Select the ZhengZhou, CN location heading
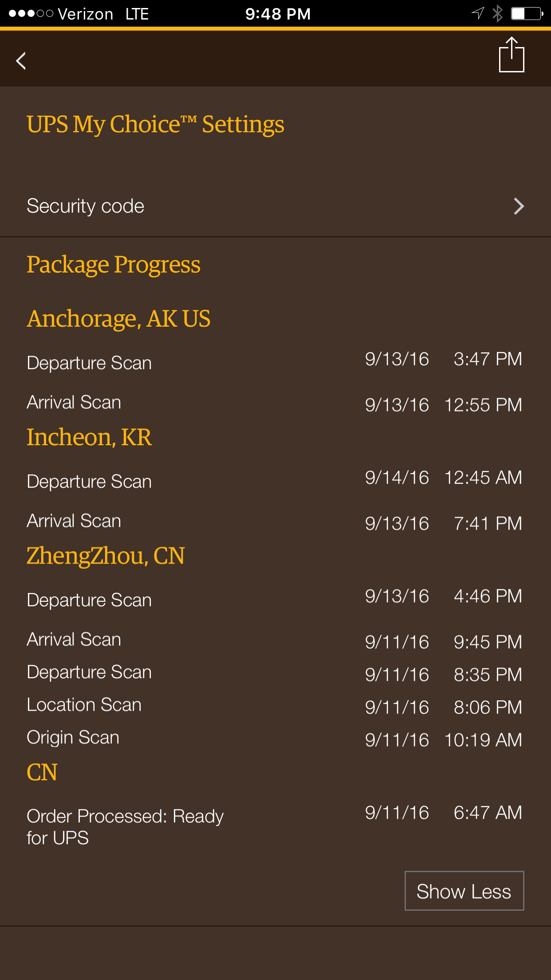 106,556
